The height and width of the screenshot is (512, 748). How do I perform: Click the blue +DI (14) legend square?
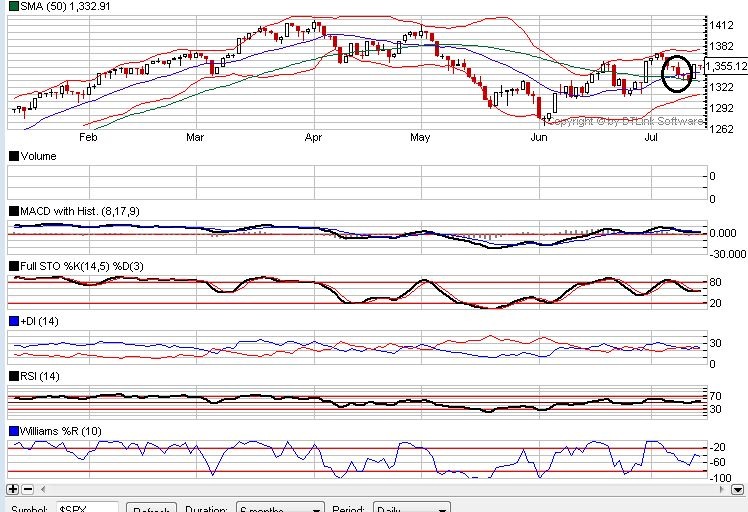click(13, 321)
